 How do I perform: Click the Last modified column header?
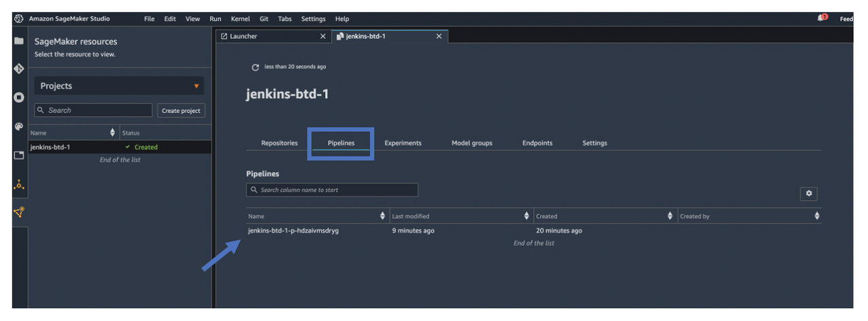[411, 216]
